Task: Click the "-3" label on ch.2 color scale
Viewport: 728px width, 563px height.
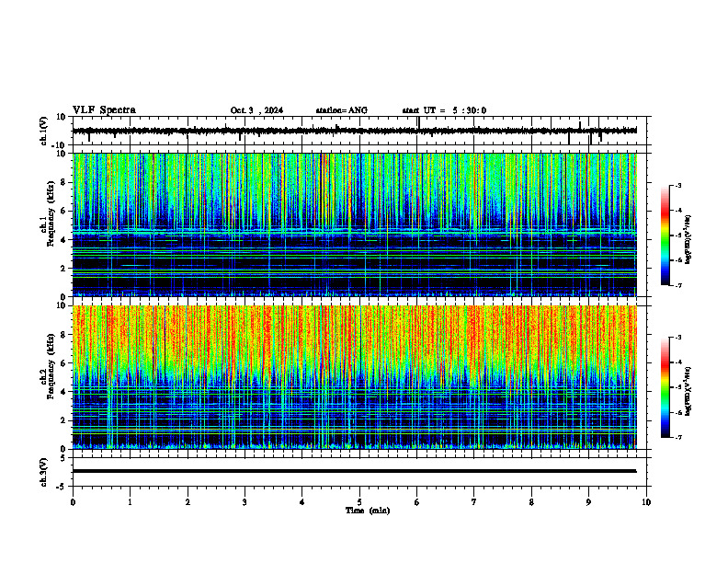Action: point(678,338)
